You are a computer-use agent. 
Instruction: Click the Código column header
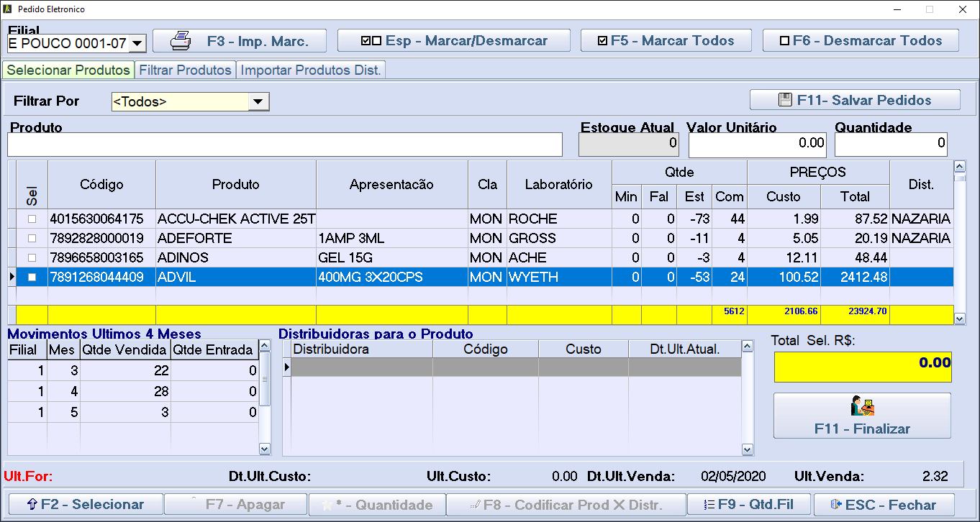(x=101, y=185)
